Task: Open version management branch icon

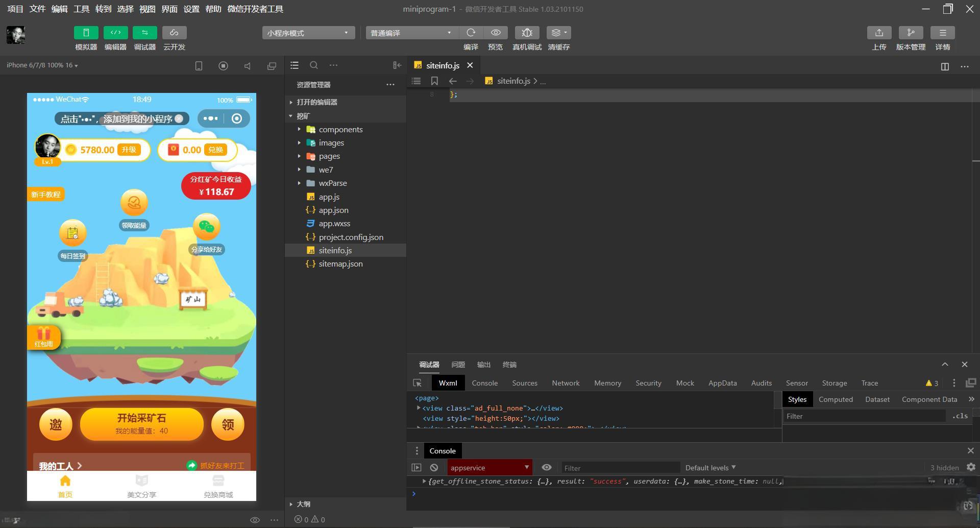Action: tap(911, 33)
